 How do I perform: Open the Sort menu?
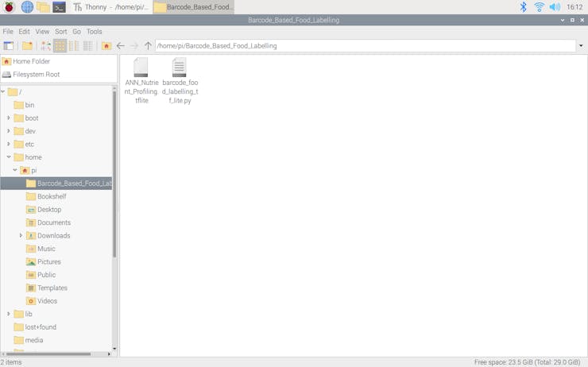pos(60,32)
